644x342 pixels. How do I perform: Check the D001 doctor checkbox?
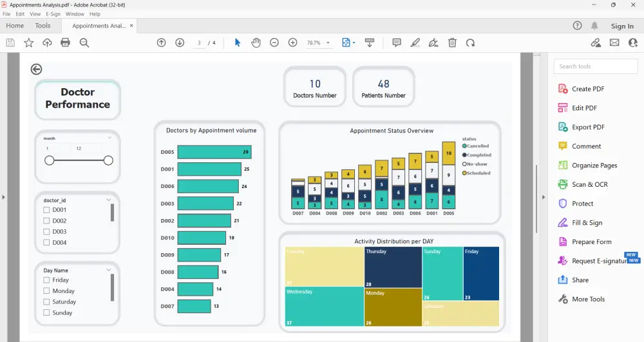(x=46, y=210)
